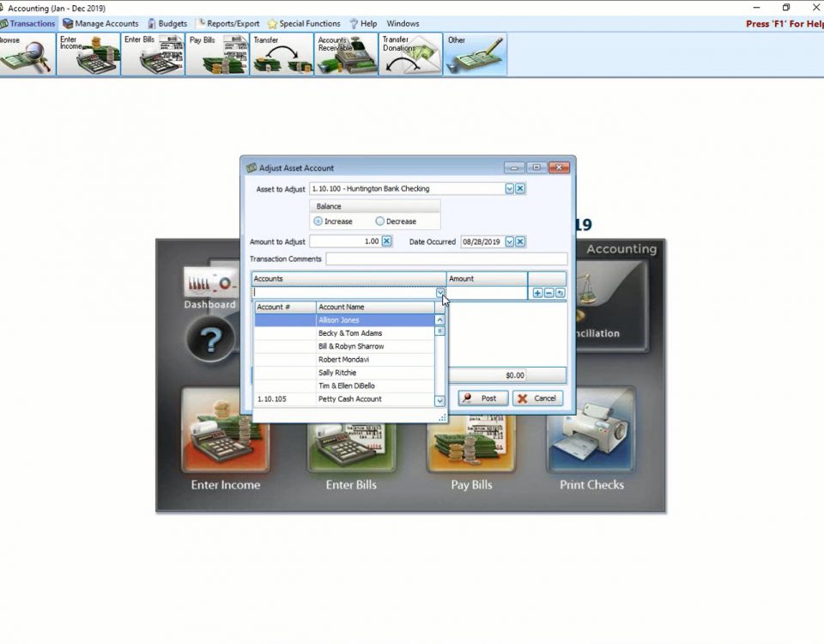Choose Petty Cash Account from the list
The width and height of the screenshot is (824, 644).
pos(349,399)
